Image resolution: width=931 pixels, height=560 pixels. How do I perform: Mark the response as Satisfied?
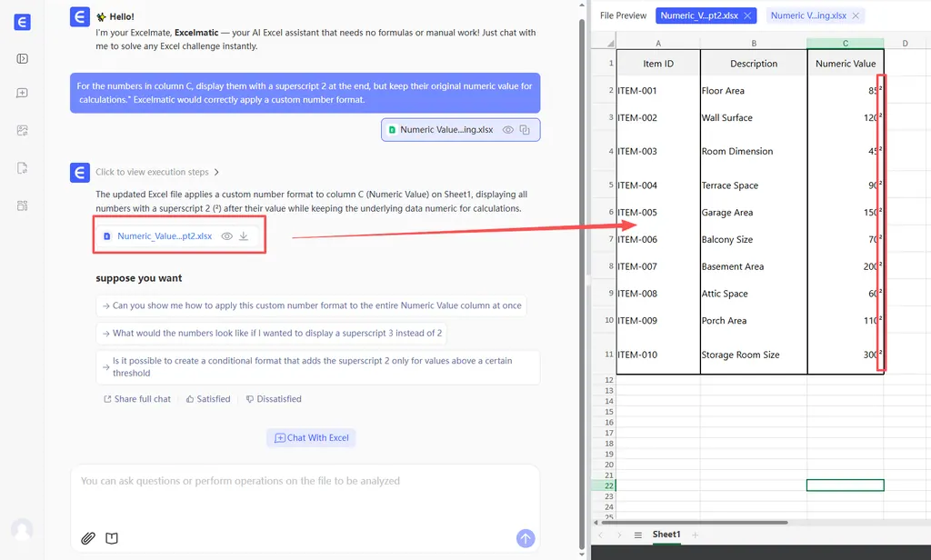pyautogui.click(x=207, y=399)
